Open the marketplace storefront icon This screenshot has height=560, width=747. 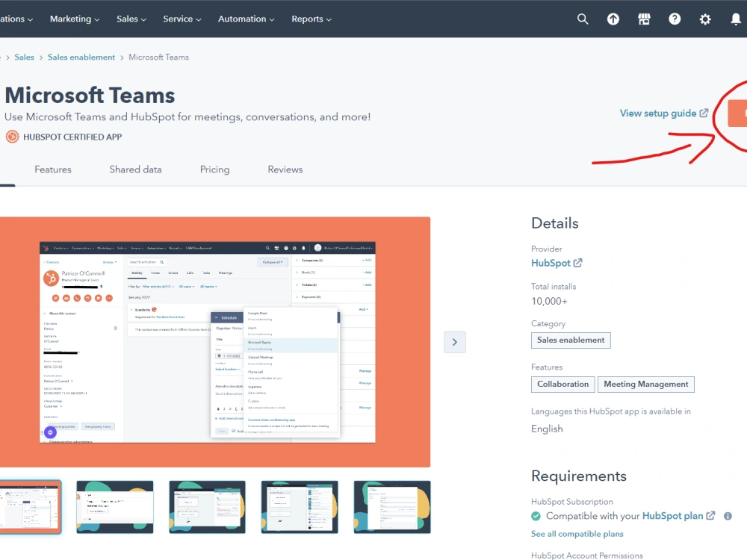click(x=644, y=19)
